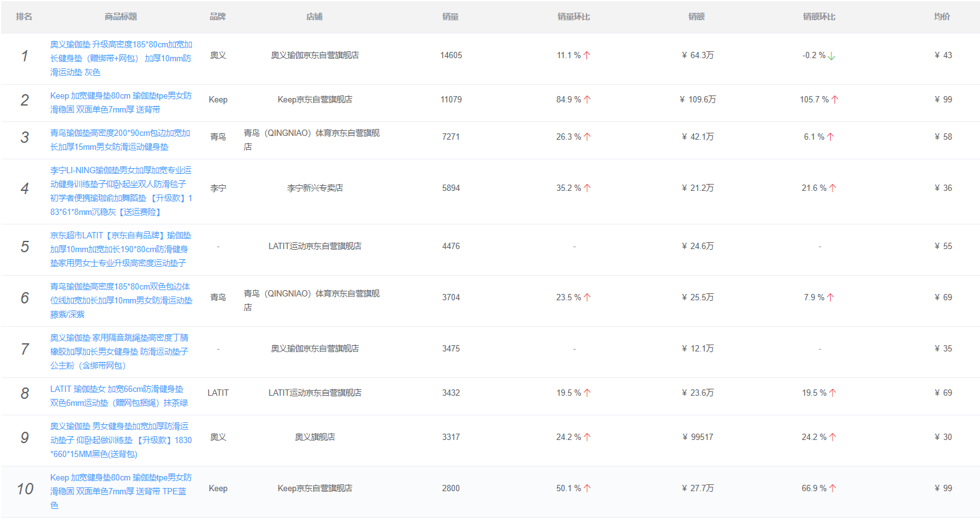Click revenue value ¥ 25.5万
This screenshot has height=519, width=980.
[698, 298]
